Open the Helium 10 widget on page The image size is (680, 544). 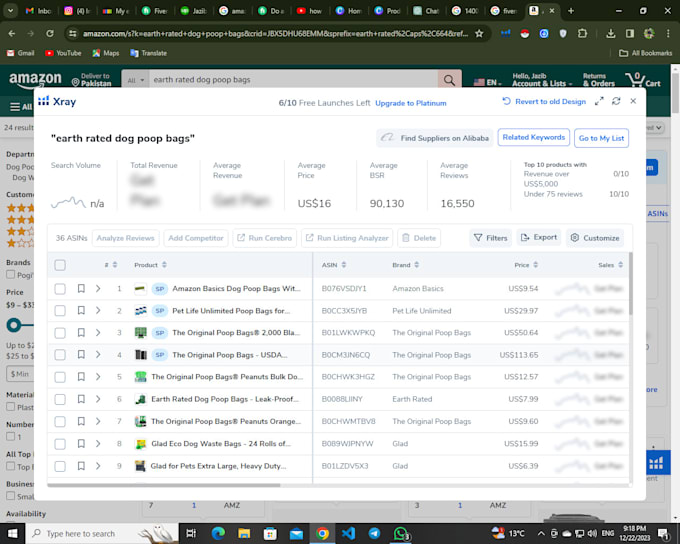(656, 463)
